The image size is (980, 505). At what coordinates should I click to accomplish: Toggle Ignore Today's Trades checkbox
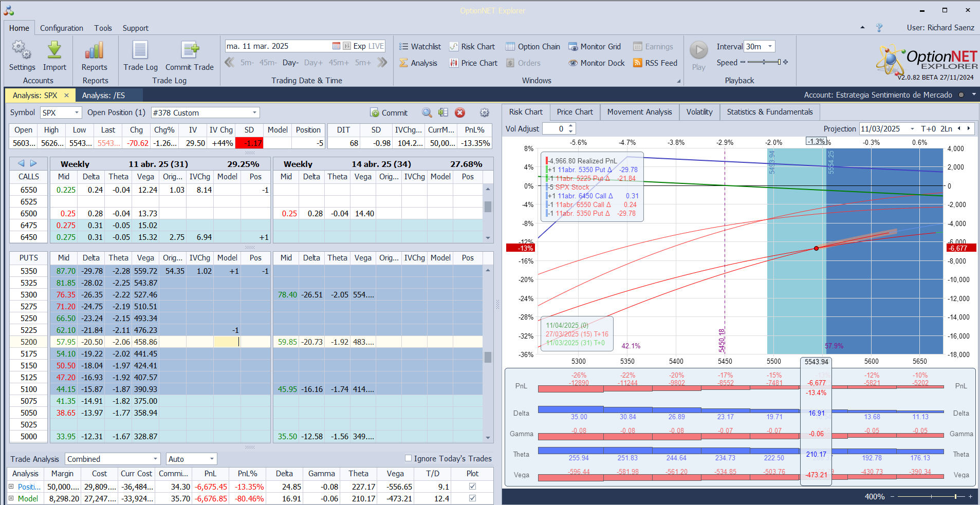[408, 458]
